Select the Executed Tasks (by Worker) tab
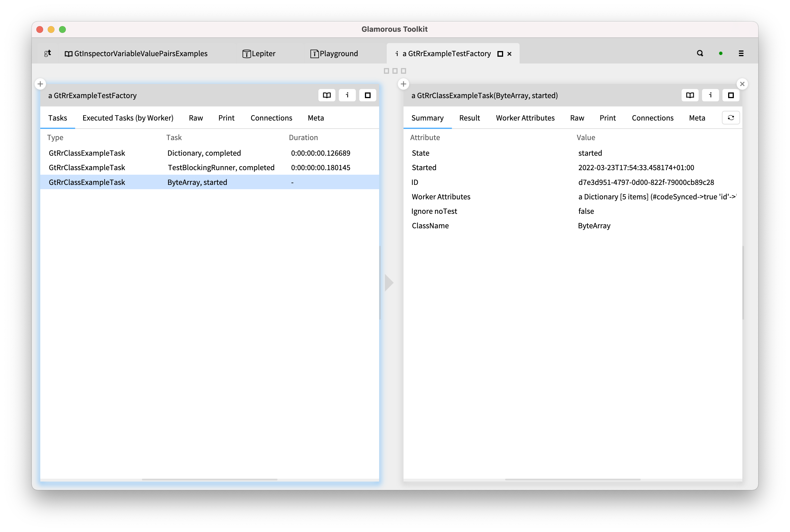The image size is (790, 532). (128, 118)
